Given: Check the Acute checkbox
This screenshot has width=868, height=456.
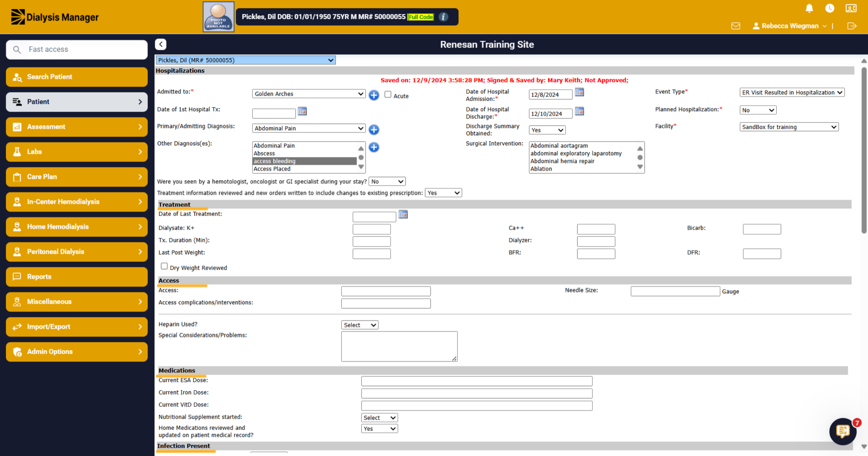Looking at the screenshot, I should 388,95.
